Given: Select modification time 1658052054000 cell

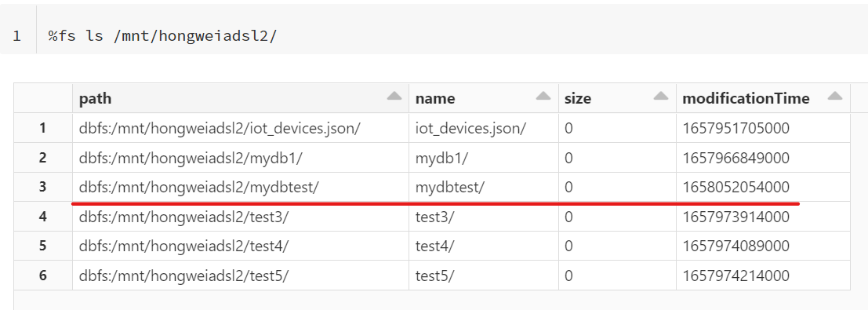Looking at the screenshot, I should pos(763,187).
